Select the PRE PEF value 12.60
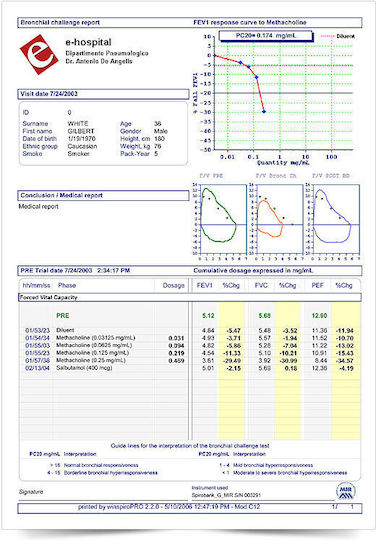 click(x=320, y=315)
